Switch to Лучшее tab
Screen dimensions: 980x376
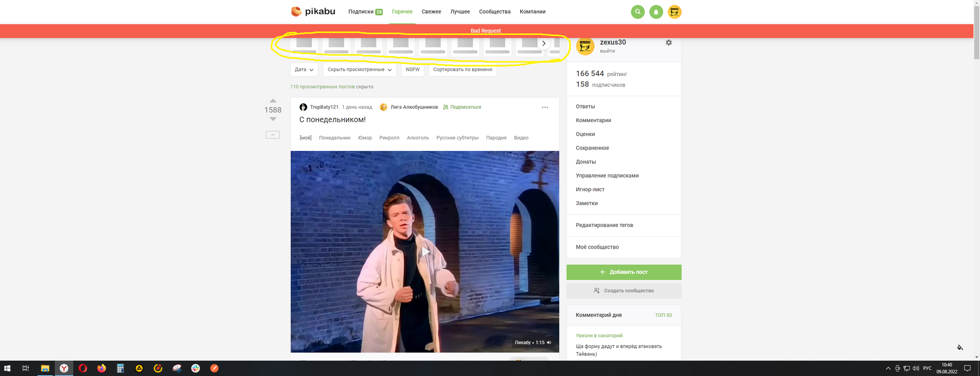[x=460, y=11]
